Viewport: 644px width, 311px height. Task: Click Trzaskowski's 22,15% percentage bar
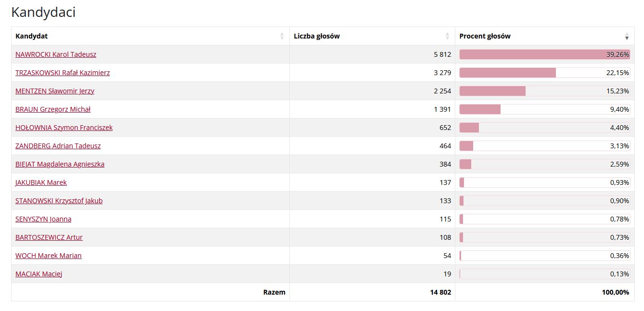click(544, 73)
